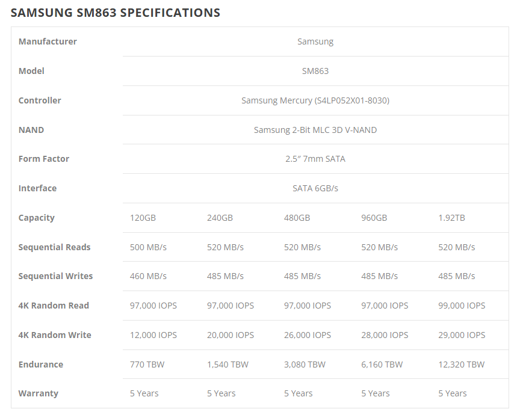Screen dimensions: 532x409
Task: Click the 12,000 IOPS random write value
Action: click(x=153, y=335)
